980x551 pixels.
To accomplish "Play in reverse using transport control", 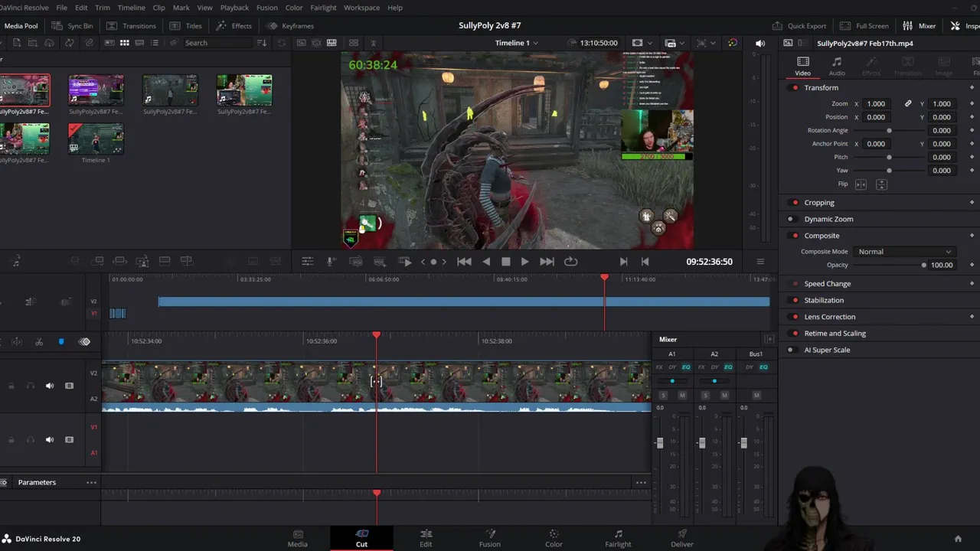I will [x=486, y=262].
